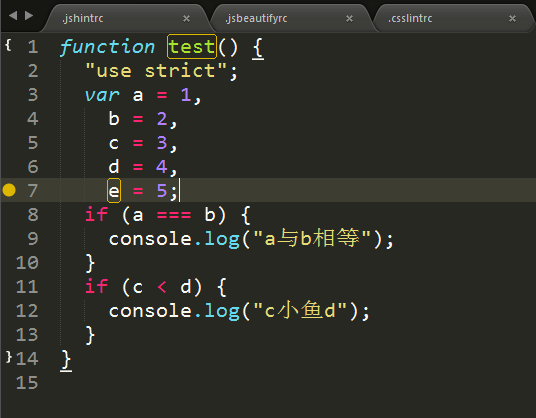Click variable 'c' on line 5

click(x=114, y=143)
